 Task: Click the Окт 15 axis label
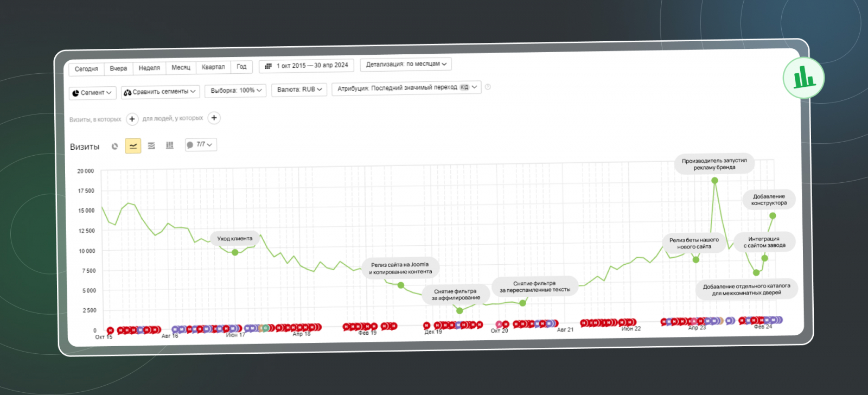(104, 337)
